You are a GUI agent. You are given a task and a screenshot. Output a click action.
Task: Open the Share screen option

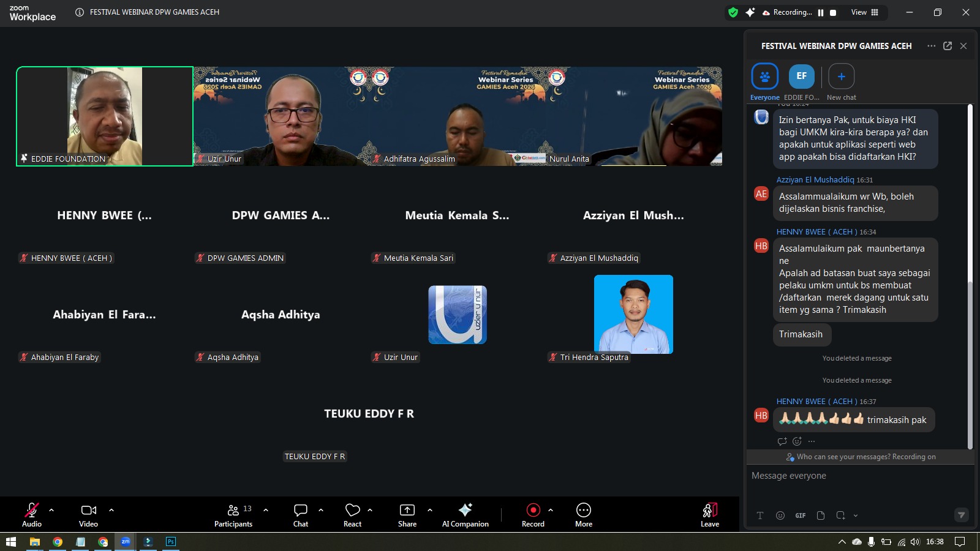tap(407, 514)
